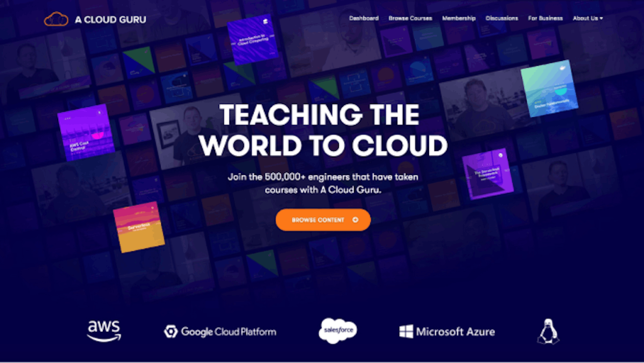Open the purple Serverless Framework course tile

[x=488, y=174]
